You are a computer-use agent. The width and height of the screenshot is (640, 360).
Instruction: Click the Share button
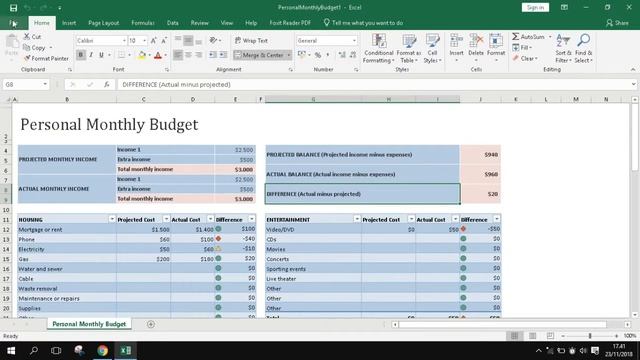(617, 23)
